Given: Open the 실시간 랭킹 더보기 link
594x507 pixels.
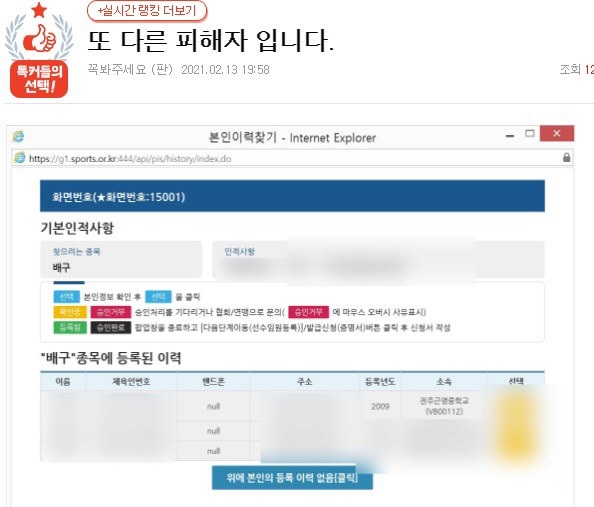Looking at the screenshot, I should 147,11.
